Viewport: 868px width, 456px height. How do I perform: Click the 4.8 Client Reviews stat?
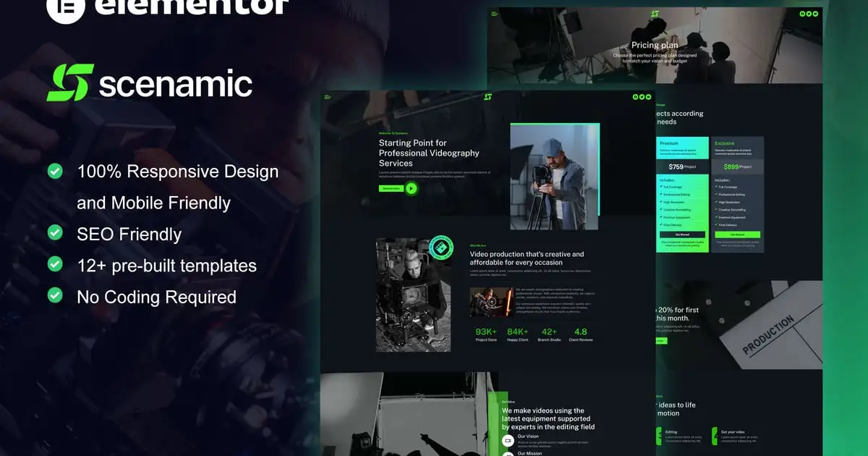pyautogui.click(x=580, y=334)
